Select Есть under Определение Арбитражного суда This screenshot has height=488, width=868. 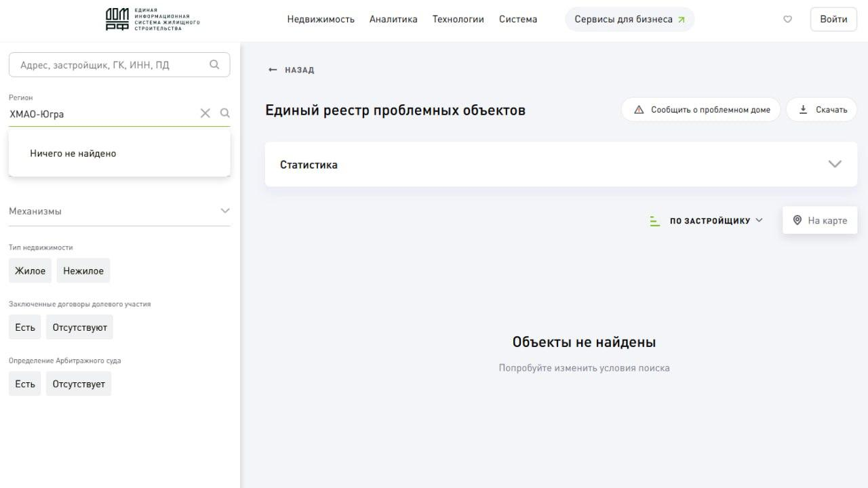pos(25,384)
